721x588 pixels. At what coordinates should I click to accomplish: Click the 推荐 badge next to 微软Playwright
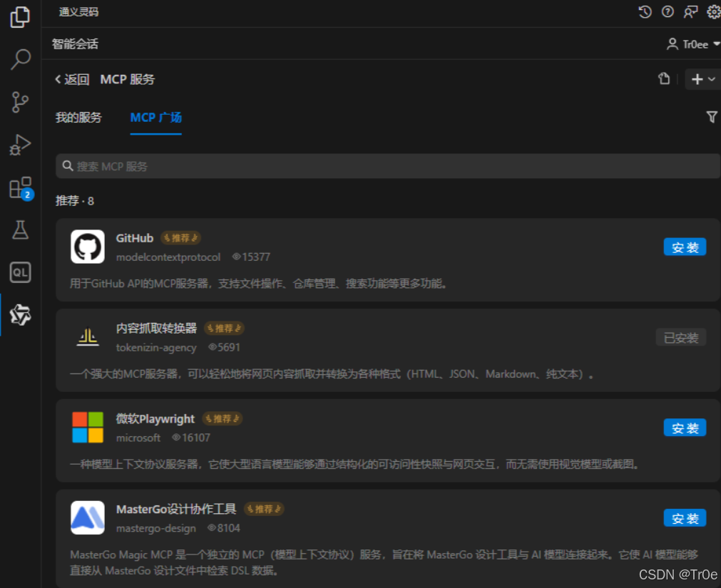[x=223, y=418]
